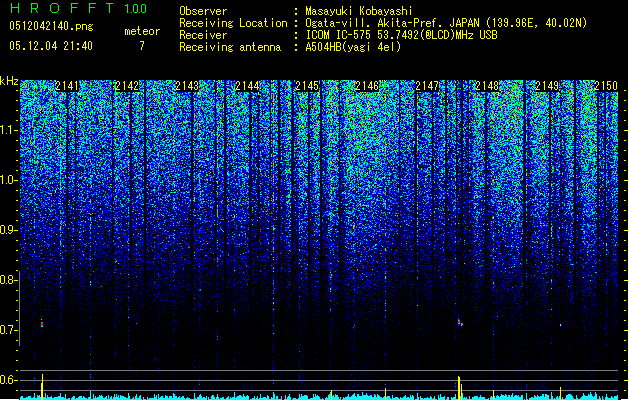Select the 2144 time marker
The height and width of the screenshot is (400, 629).
pyautogui.click(x=247, y=86)
